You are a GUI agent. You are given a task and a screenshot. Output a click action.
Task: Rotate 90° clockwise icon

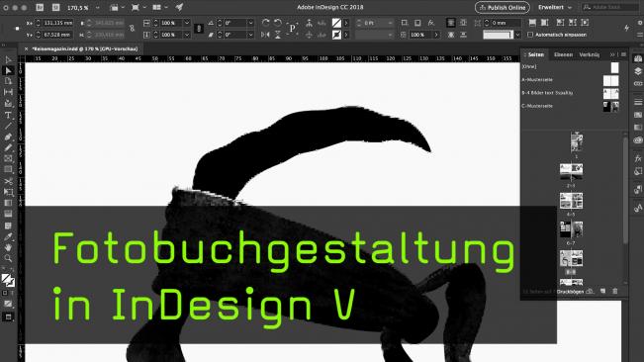tap(265, 23)
